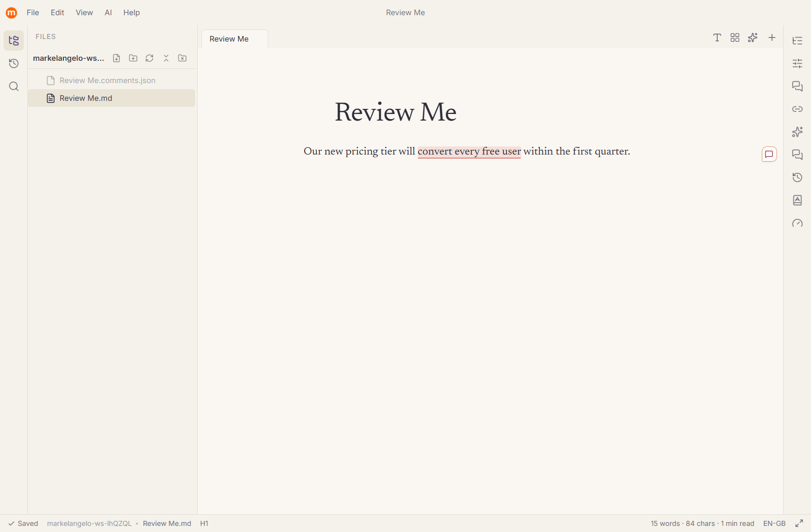Add a new tab with the plus icon
Screen dimensions: 811x532
772,37
